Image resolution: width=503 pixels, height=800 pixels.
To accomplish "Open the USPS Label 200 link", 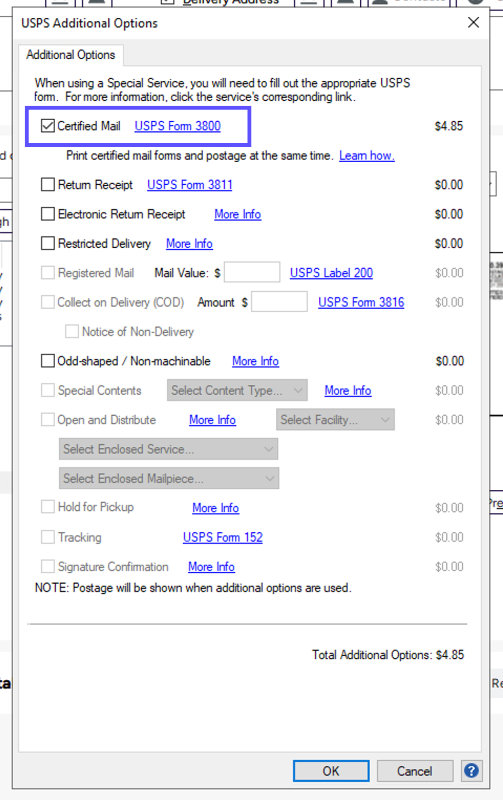I will point(332,273).
